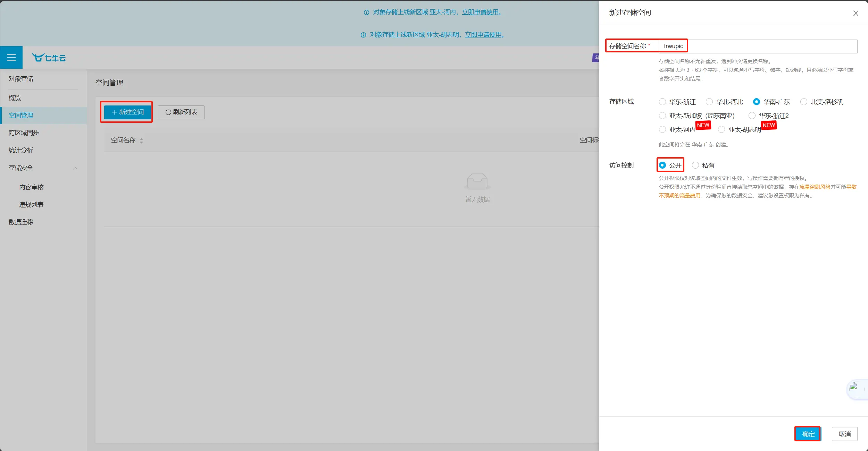The width and height of the screenshot is (868, 451).
Task: Click the hamburger menu icon
Action: (x=11, y=58)
